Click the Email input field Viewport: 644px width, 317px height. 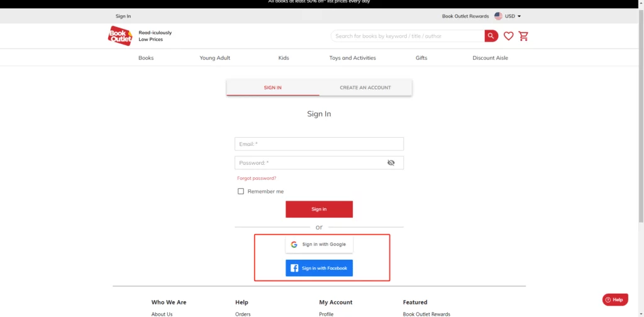(319, 144)
